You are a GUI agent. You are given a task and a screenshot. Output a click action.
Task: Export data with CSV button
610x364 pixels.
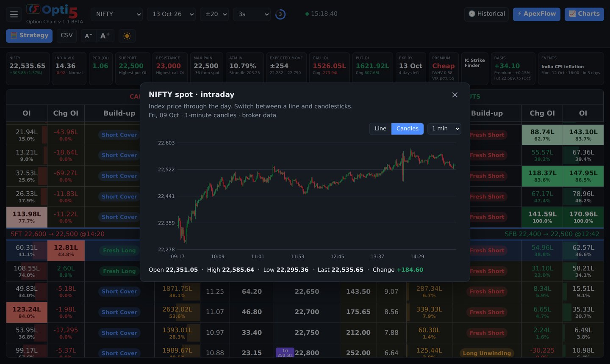pyautogui.click(x=67, y=36)
